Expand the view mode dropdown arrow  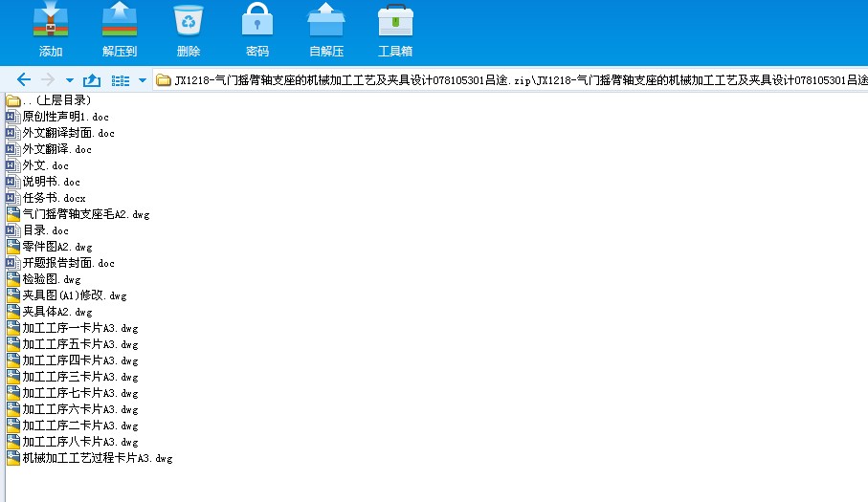coord(143,80)
